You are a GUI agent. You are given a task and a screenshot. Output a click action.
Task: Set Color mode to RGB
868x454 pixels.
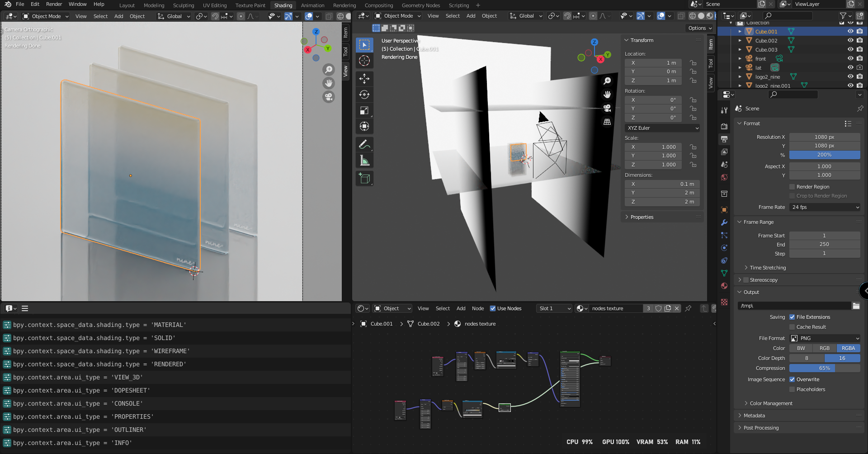[825, 348]
